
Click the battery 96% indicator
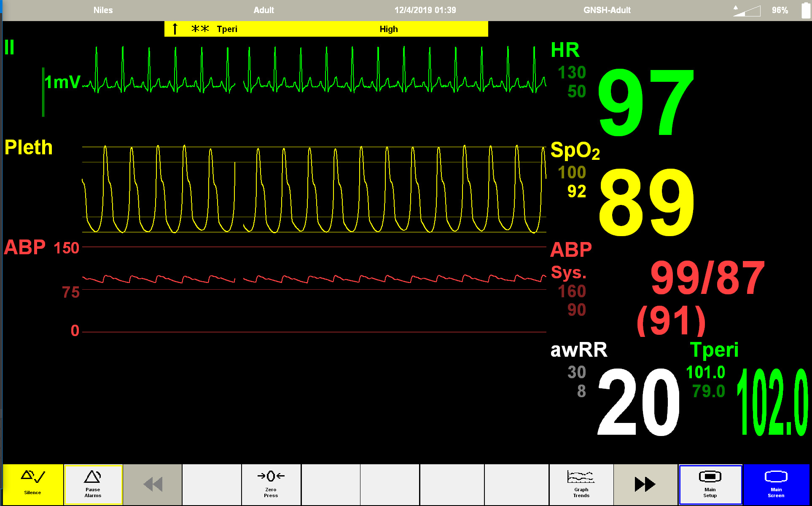point(780,10)
